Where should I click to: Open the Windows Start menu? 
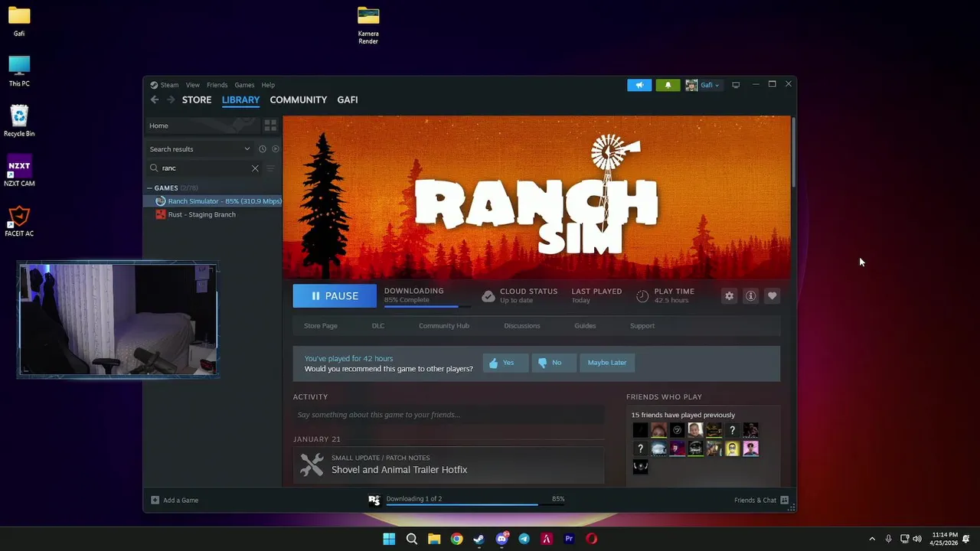click(389, 539)
